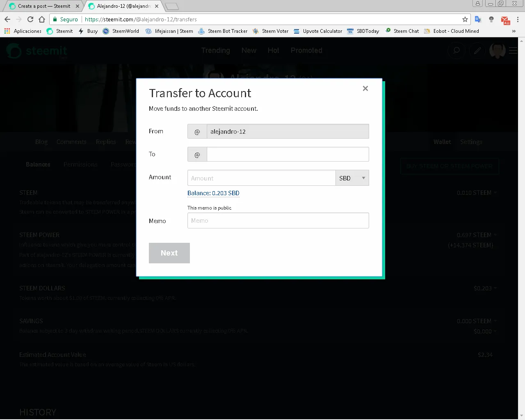525x420 pixels.
Task: Select the Permissions sub-tab
Action: 80,164
